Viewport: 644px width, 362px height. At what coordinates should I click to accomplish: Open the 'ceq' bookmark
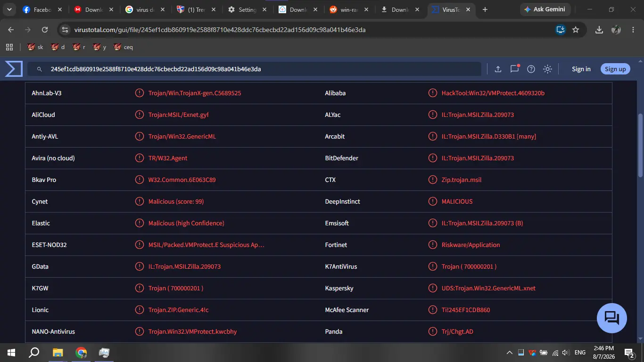[123, 47]
